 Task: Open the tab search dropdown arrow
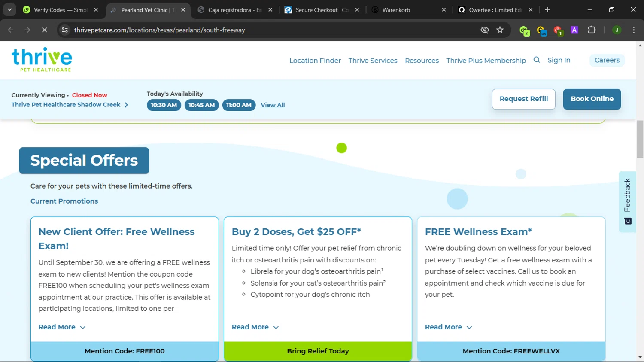9,9
